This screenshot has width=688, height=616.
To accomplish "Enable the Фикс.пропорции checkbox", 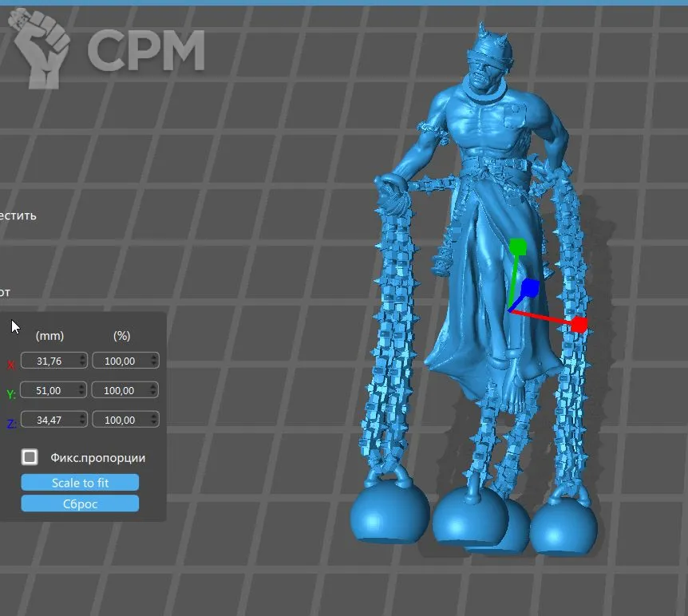I will (30, 457).
